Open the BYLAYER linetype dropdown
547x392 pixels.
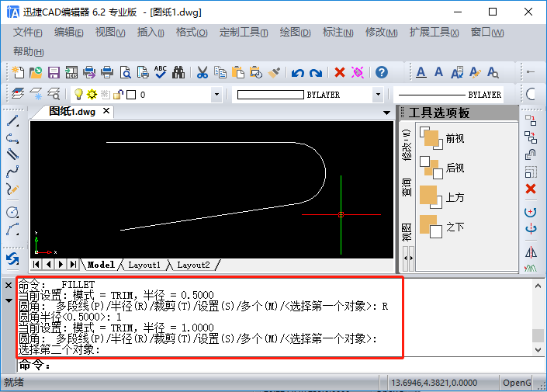(448, 95)
